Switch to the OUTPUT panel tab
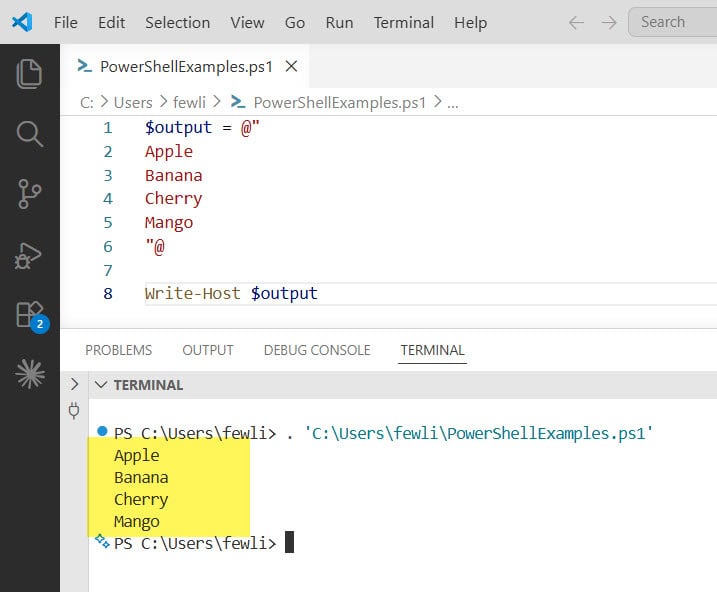The height and width of the screenshot is (592, 717). coord(208,350)
